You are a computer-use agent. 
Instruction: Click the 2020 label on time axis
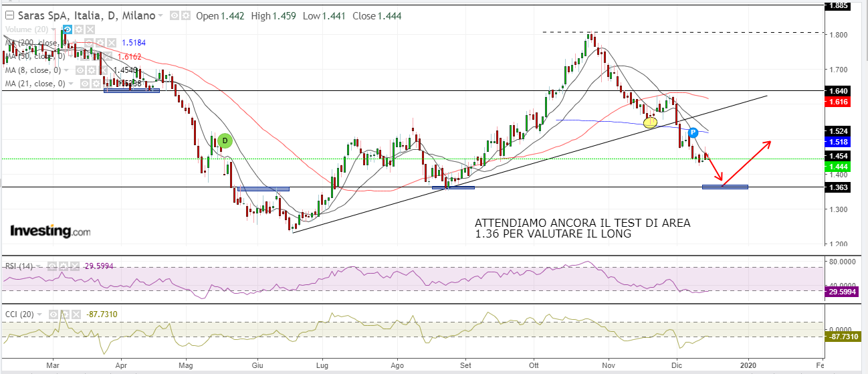(748, 366)
